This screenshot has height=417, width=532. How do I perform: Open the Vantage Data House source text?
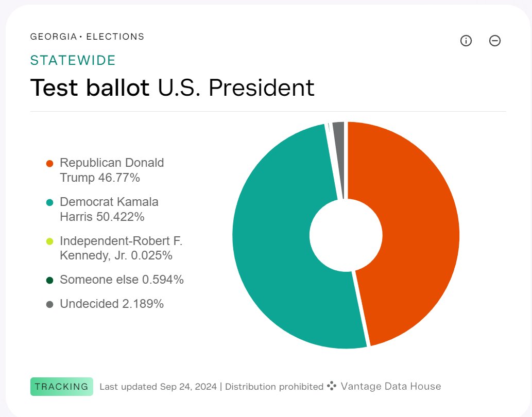[x=391, y=386]
